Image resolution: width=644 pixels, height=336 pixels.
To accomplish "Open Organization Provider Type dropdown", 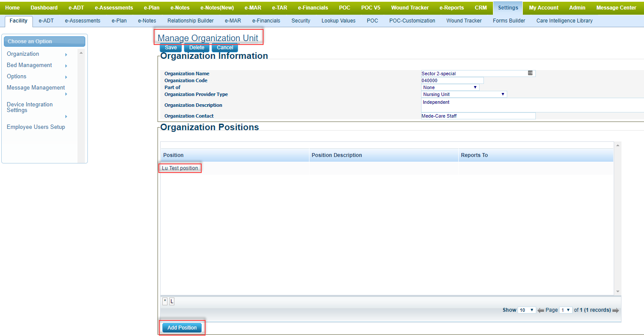I will click(464, 94).
